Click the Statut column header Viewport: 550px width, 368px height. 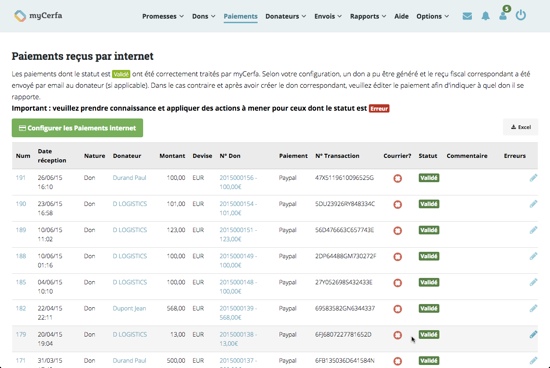(x=428, y=156)
